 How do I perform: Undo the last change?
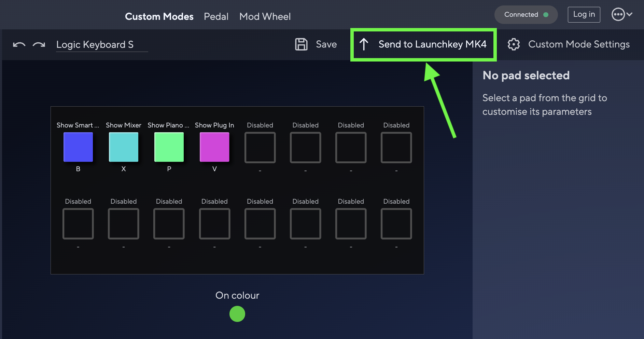[x=19, y=45]
